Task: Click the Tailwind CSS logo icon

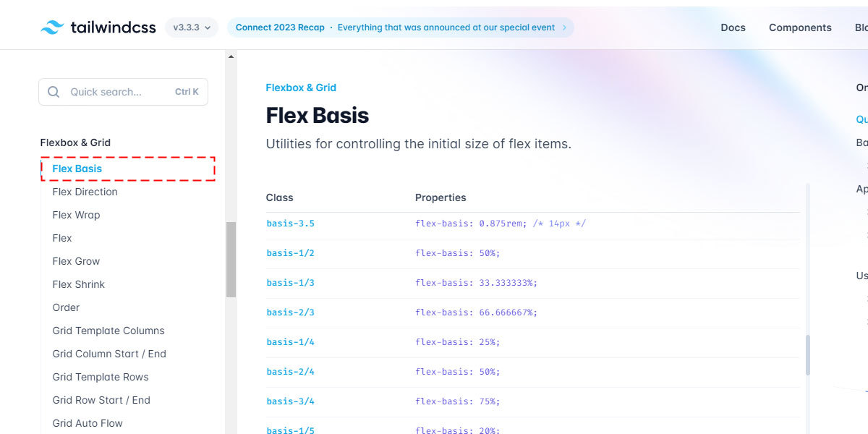Action: [52, 27]
